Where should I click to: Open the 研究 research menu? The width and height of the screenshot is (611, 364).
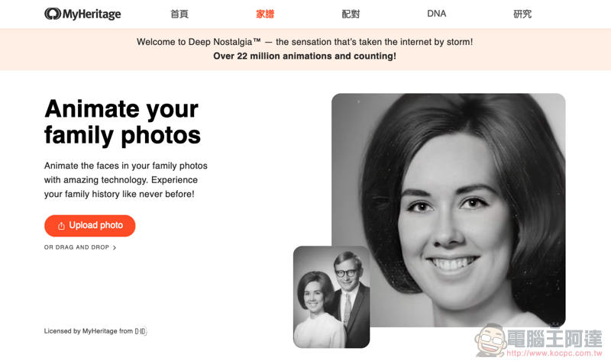point(522,14)
